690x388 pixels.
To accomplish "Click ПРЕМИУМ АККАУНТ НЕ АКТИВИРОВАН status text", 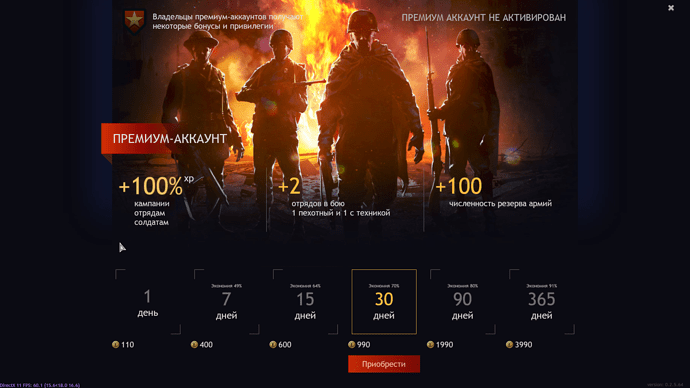I will (x=484, y=18).
